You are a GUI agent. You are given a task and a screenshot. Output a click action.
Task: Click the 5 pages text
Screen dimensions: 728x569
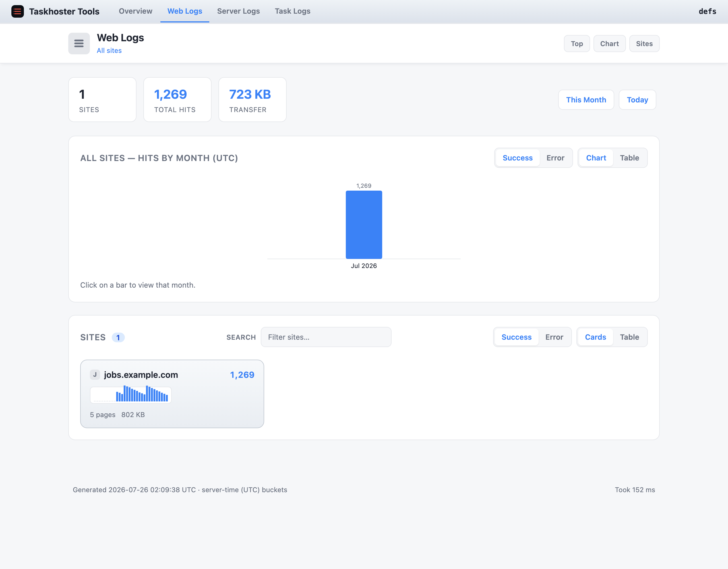pos(103,415)
